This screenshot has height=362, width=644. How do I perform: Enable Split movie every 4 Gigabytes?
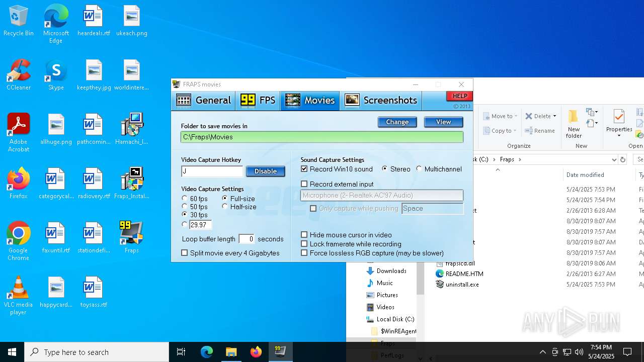pyautogui.click(x=185, y=253)
